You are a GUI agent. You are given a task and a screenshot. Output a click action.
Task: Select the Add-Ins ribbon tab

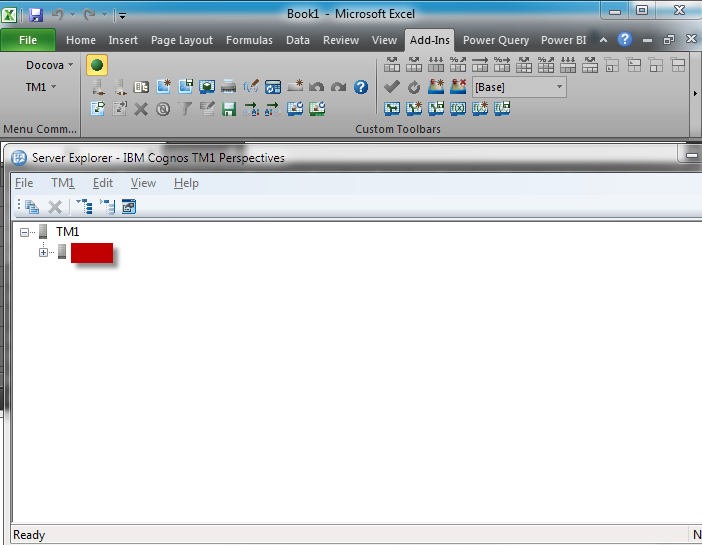pyautogui.click(x=430, y=40)
